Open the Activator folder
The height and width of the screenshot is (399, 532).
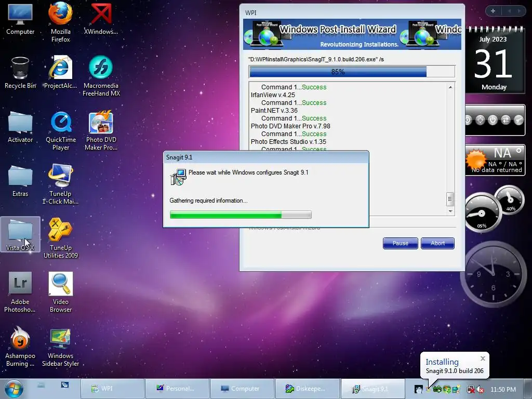pyautogui.click(x=20, y=127)
